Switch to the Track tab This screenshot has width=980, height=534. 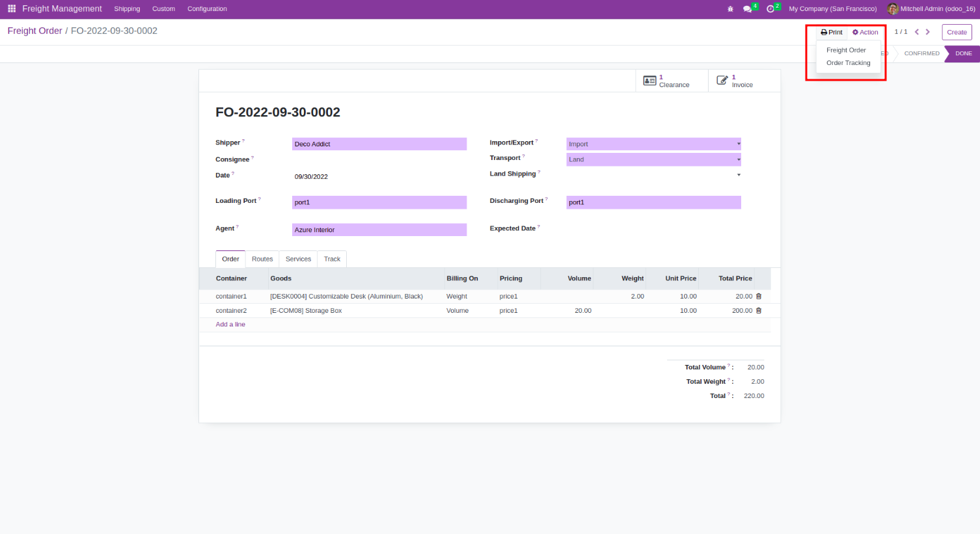332,259
